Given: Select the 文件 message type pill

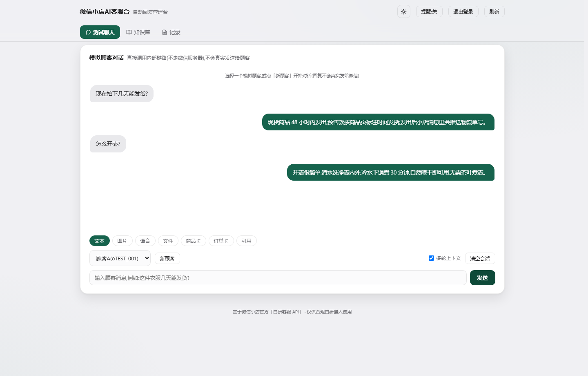Looking at the screenshot, I should [168, 241].
